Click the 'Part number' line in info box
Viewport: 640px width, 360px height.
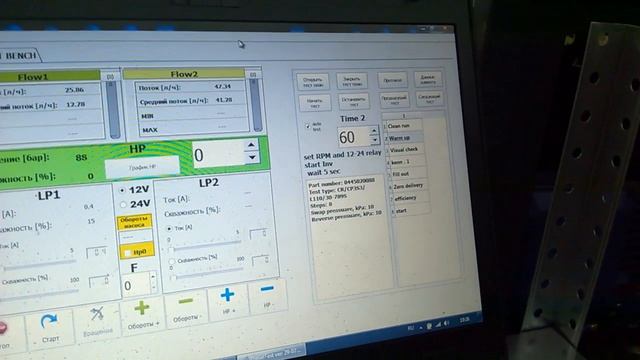click(342, 182)
